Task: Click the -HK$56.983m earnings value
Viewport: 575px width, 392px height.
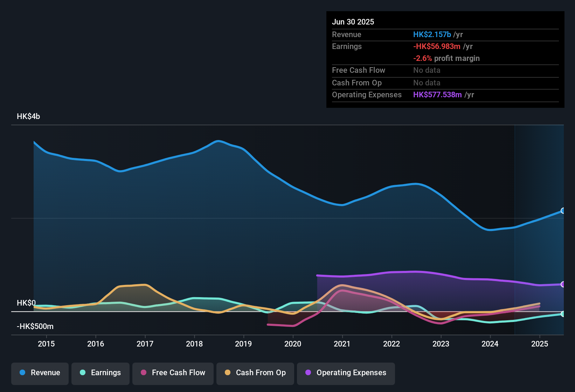Action: [x=437, y=46]
